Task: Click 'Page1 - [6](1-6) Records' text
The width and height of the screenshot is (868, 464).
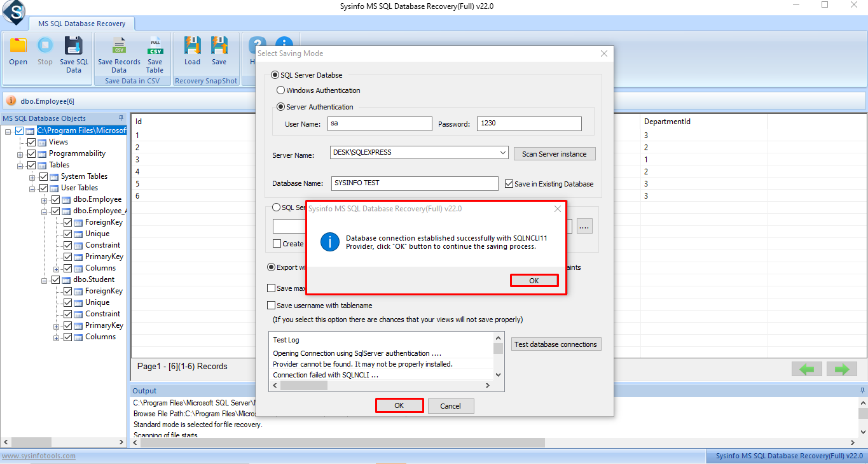Action: click(183, 366)
